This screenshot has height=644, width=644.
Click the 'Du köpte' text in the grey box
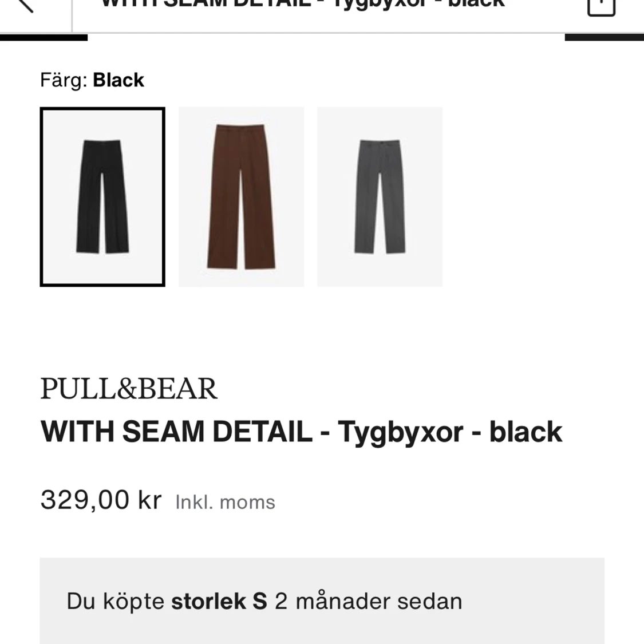[116, 601]
